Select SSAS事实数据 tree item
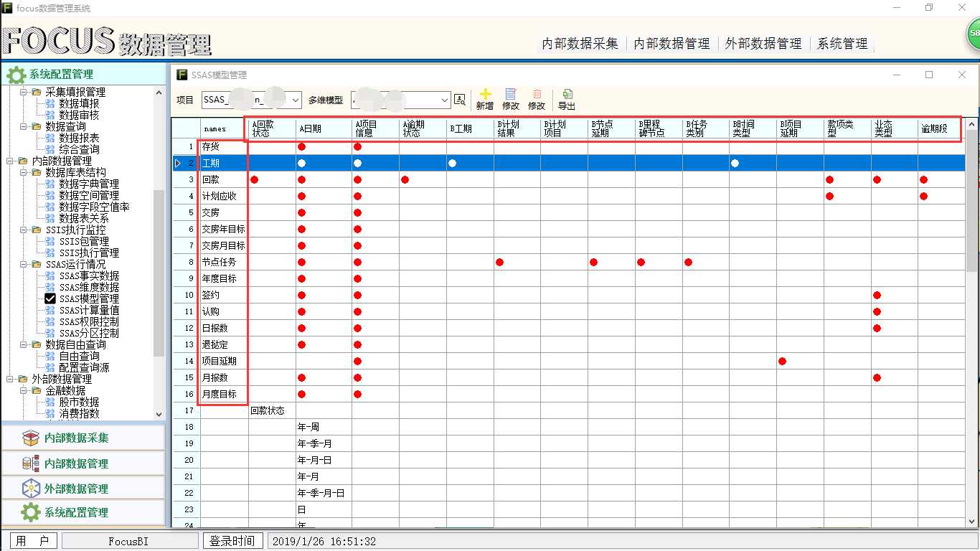The width and height of the screenshot is (980, 551). [x=89, y=275]
